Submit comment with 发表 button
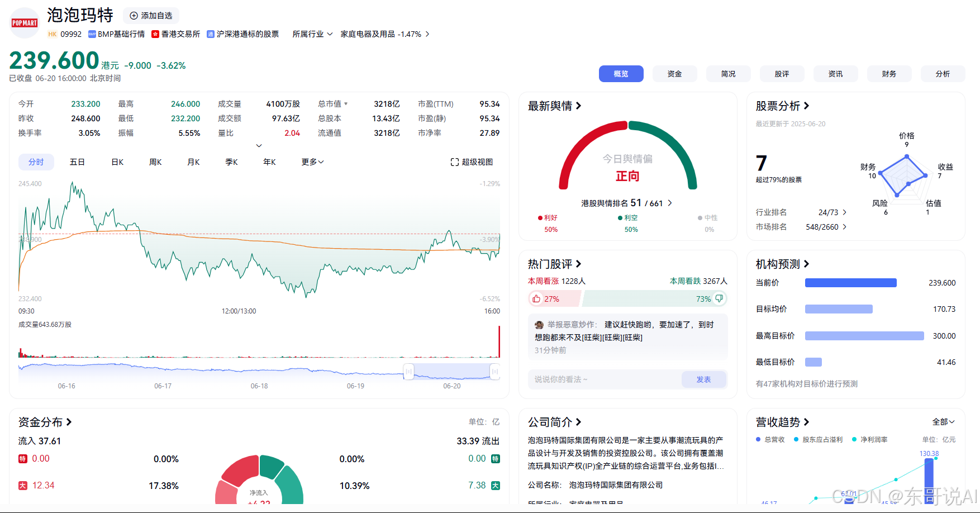The image size is (980, 513). [703, 379]
